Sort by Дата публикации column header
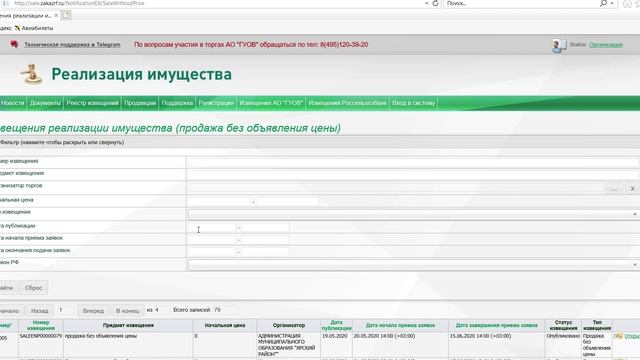Image resolution: width=640 pixels, height=360 pixels. 337,325
